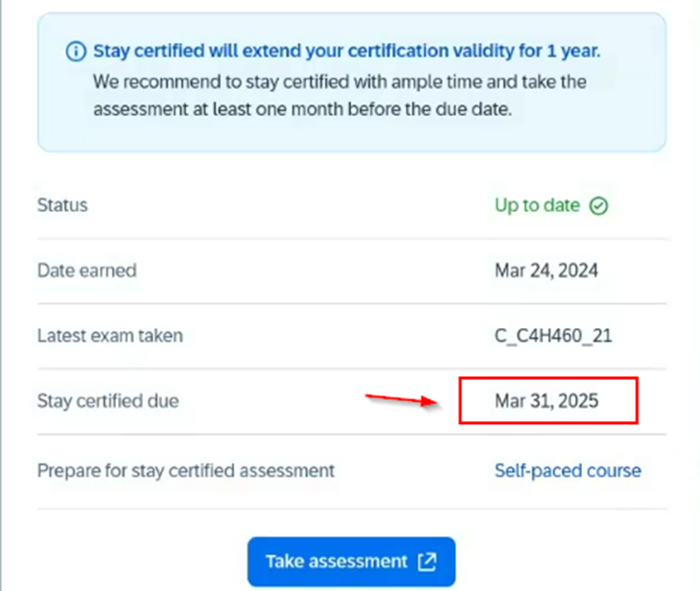Click the info icon in the blue banner
The width and height of the screenshot is (700, 591).
click(x=76, y=52)
